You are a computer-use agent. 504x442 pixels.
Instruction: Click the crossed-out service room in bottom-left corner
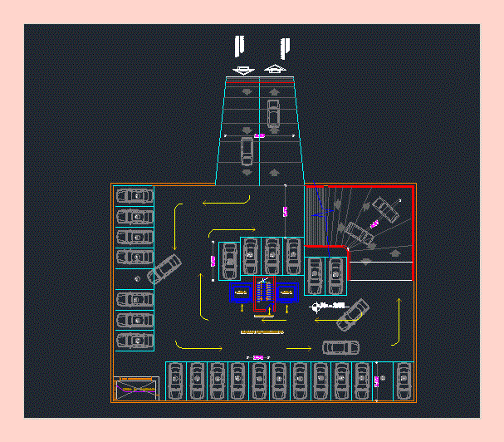[136, 389]
